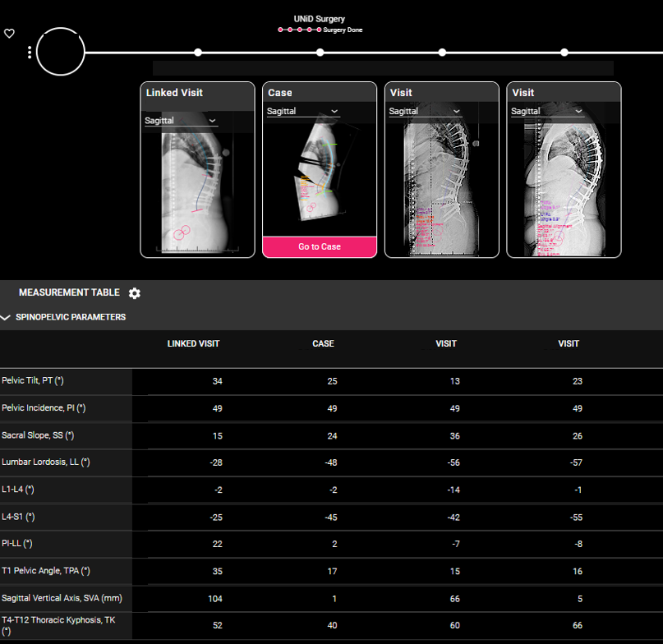This screenshot has height=644, width=663.
Task: Click third column L1-L4 value -14
Action: (x=454, y=490)
